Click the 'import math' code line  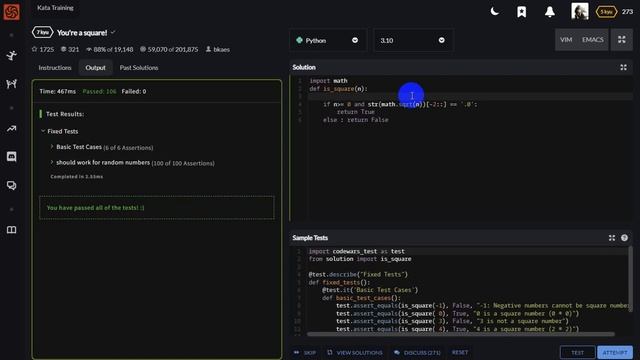(328, 81)
